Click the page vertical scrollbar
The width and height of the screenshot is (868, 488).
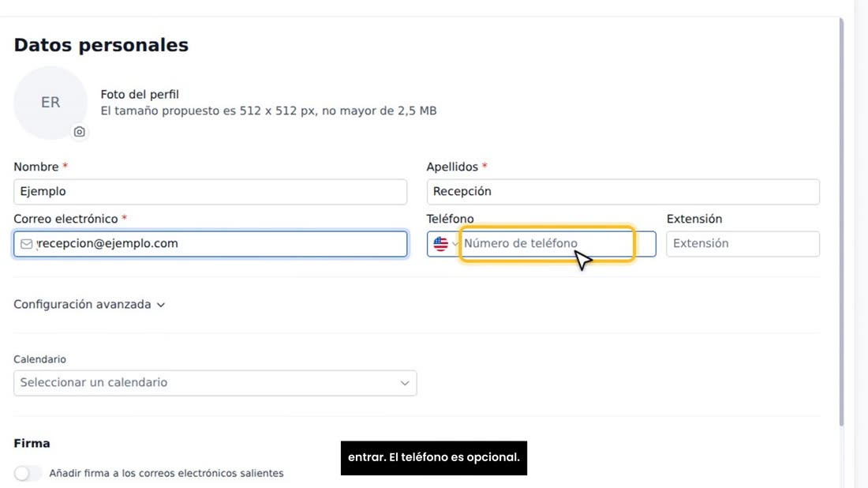coord(841,222)
